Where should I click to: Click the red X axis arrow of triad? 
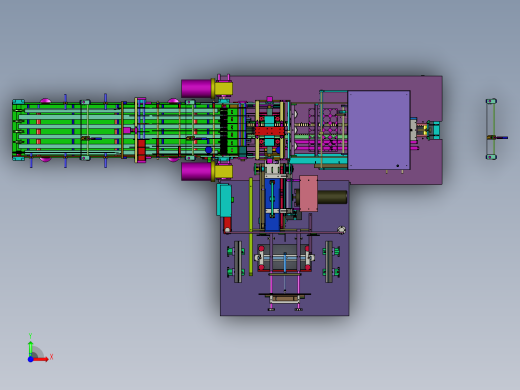(41, 359)
